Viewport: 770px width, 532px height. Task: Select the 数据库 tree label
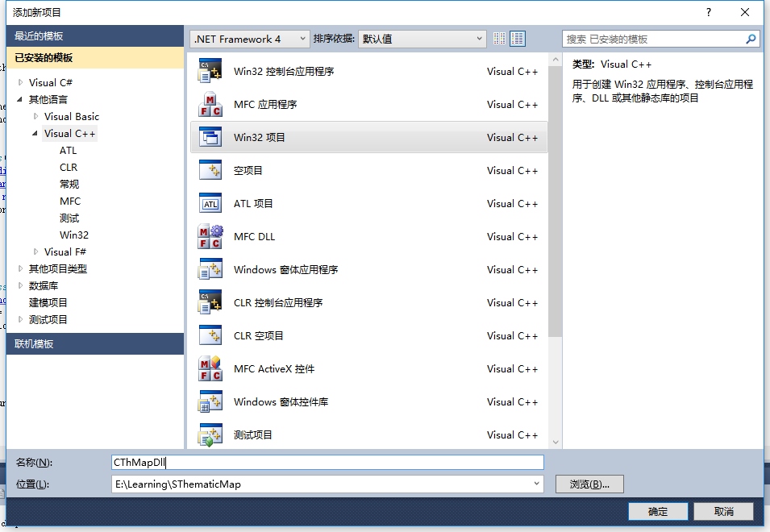44,285
